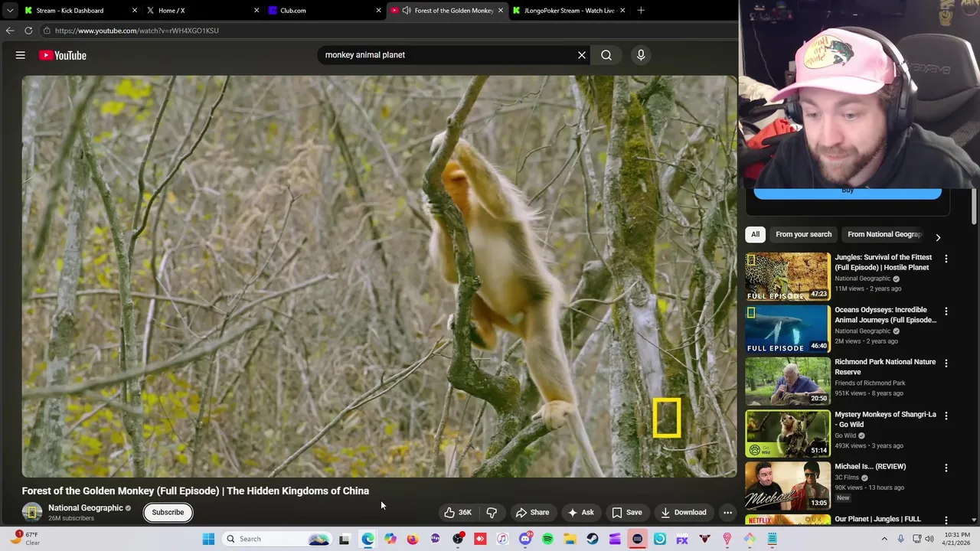Open Firefox from the taskbar

413,539
